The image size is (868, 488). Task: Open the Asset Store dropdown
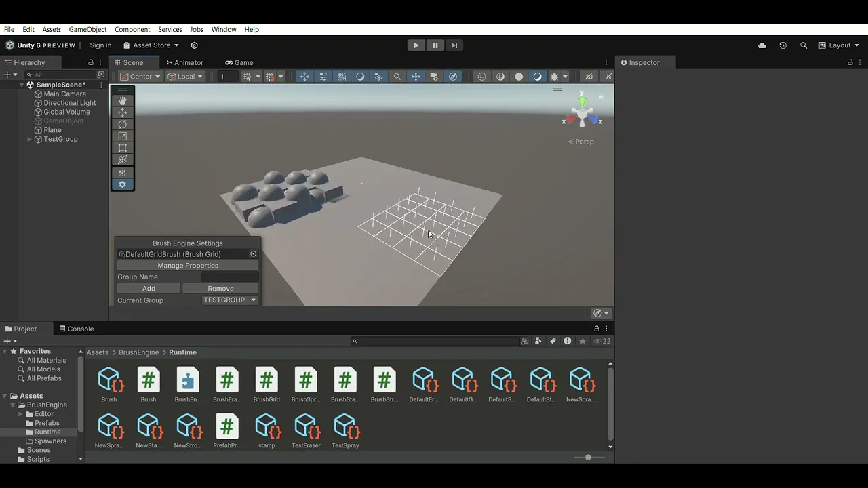tap(151, 45)
